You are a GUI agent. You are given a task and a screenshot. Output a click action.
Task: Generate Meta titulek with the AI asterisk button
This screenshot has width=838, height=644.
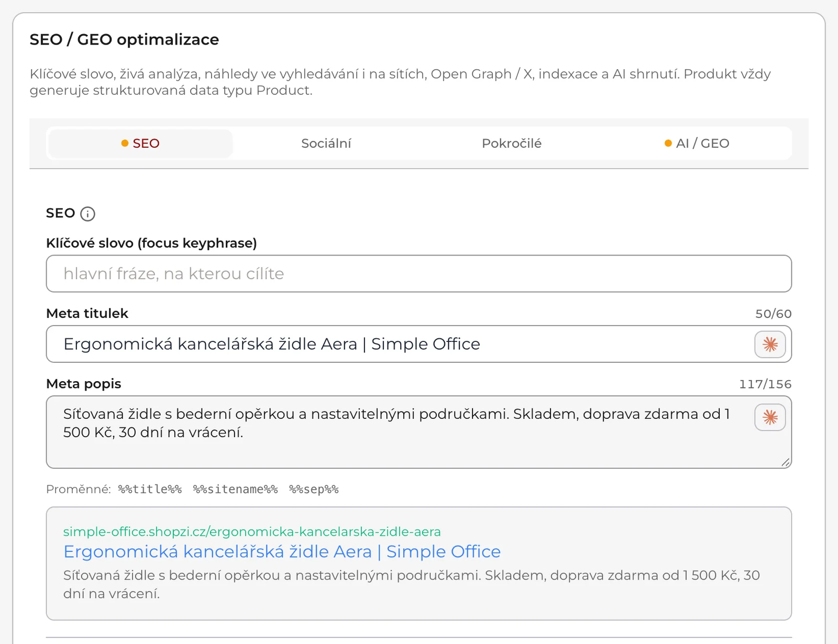[x=770, y=345]
